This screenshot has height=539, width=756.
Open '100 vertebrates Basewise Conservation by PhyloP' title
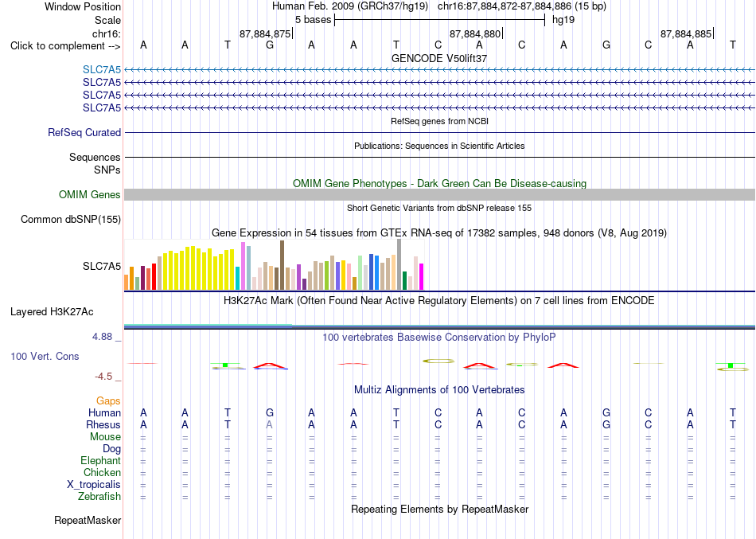click(x=439, y=338)
